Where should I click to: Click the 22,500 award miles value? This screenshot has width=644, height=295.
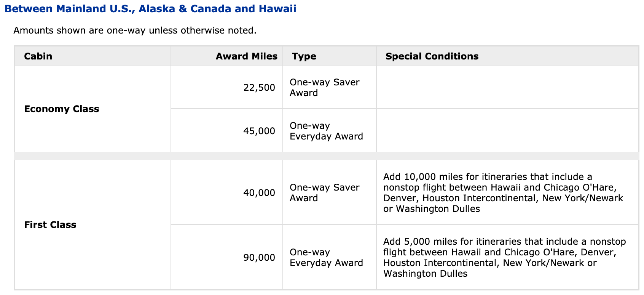259,88
